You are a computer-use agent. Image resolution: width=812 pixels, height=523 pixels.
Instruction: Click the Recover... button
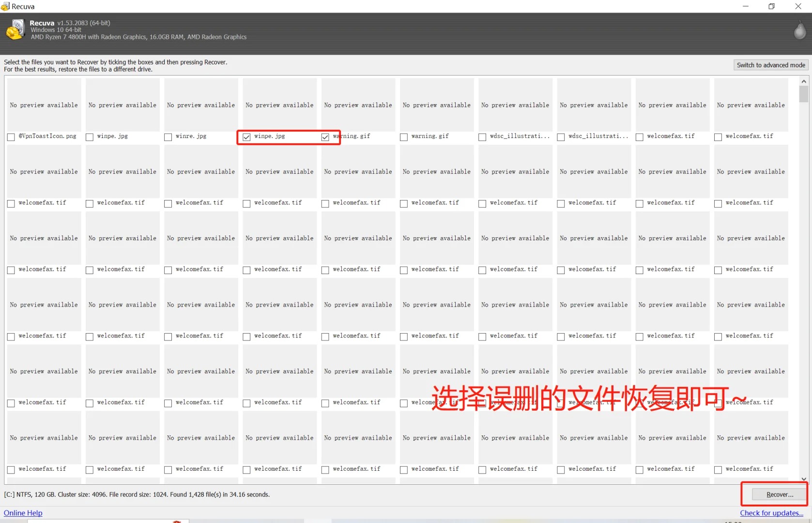point(780,494)
